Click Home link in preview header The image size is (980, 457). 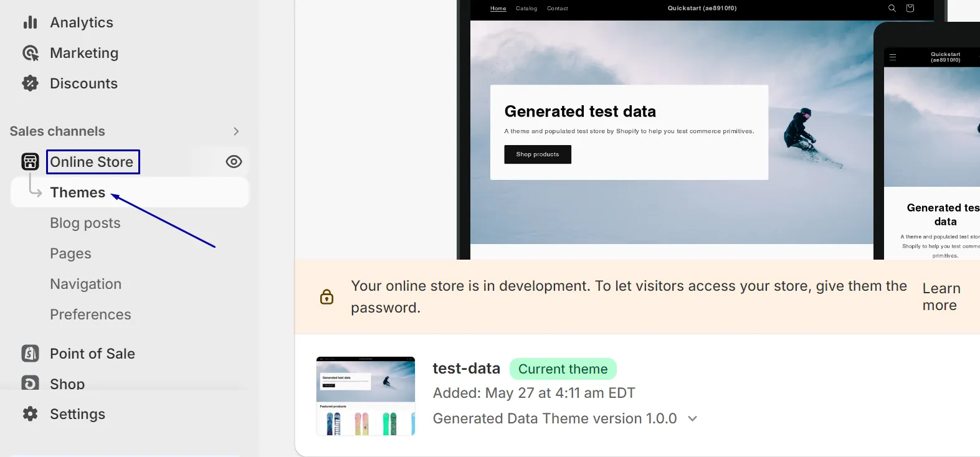tap(498, 9)
